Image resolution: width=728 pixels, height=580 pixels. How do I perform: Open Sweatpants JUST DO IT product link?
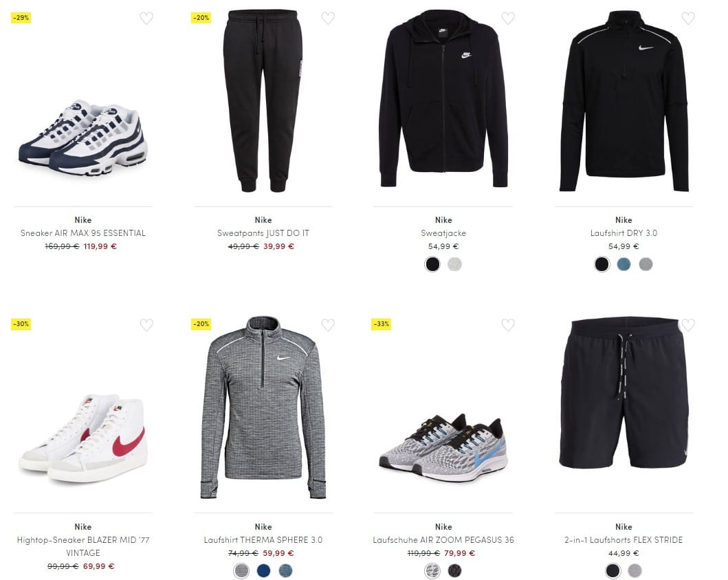pyautogui.click(x=263, y=233)
